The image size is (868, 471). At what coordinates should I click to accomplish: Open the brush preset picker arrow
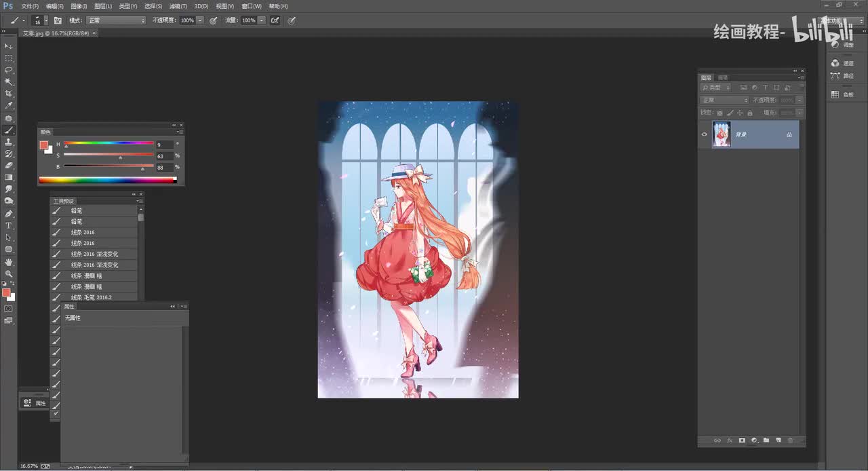(46, 20)
